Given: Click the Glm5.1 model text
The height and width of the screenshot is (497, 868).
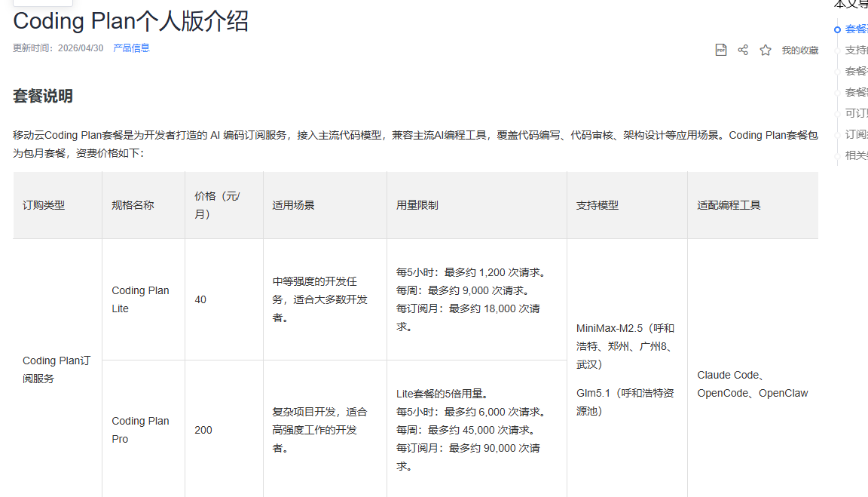Looking at the screenshot, I should pos(625,402).
